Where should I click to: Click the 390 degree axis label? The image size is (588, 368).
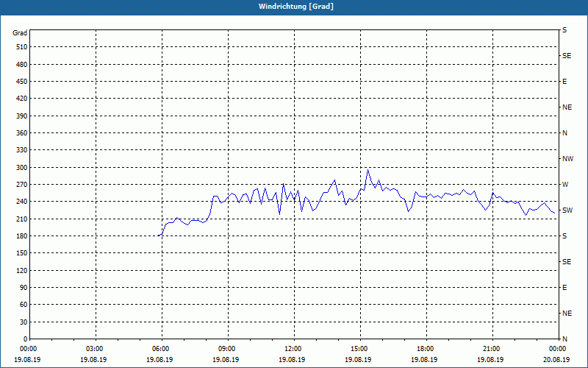click(22, 116)
